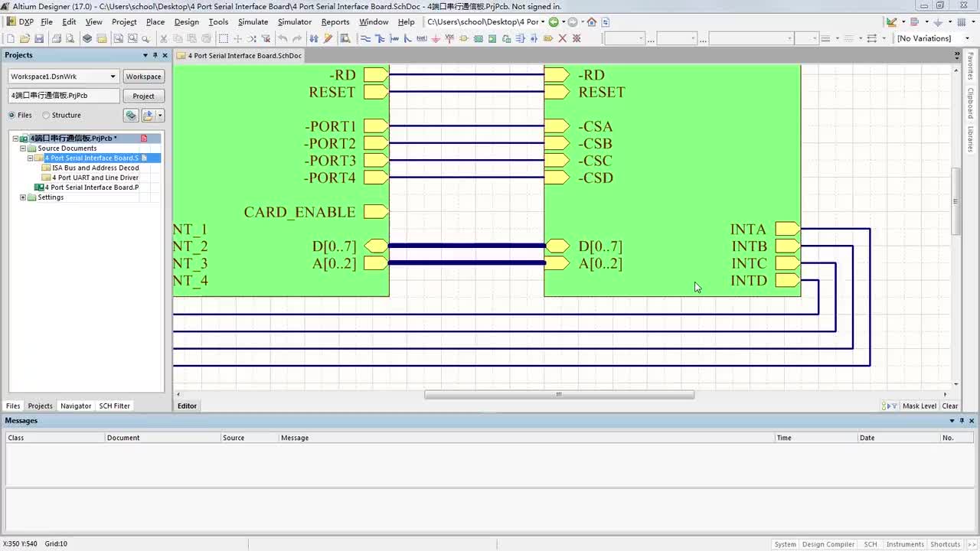Open Messages panel options dropdown arrow
The width and height of the screenshot is (980, 551).
click(x=952, y=421)
